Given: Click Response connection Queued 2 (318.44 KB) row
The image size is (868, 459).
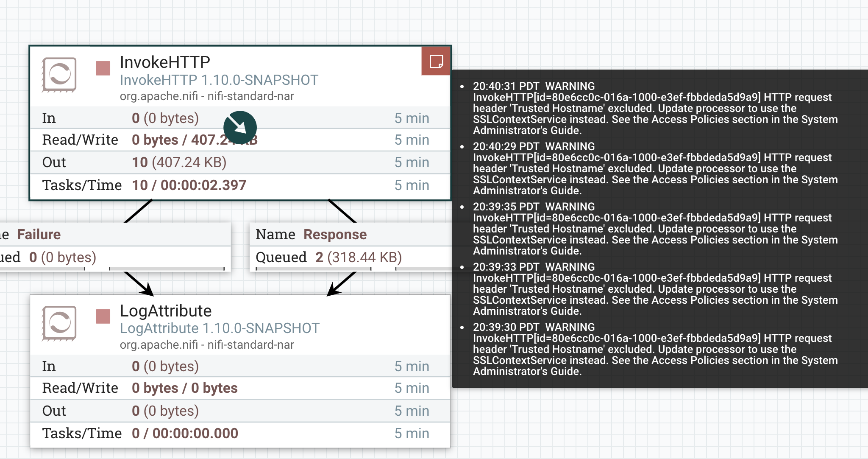Looking at the screenshot, I should coord(329,257).
